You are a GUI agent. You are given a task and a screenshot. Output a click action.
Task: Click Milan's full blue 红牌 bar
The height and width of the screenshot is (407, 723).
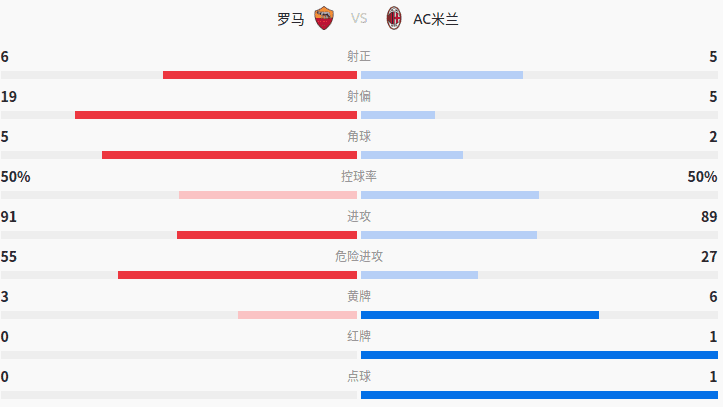[539, 355]
